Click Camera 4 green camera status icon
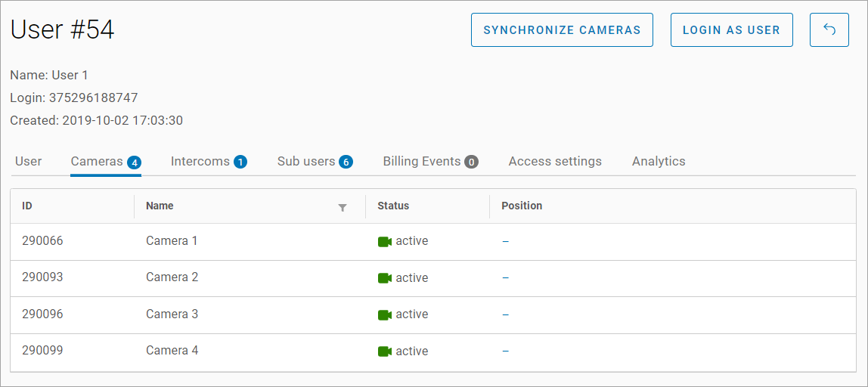Image resolution: width=868 pixels, height=387 pixels. tap(384, 351)
